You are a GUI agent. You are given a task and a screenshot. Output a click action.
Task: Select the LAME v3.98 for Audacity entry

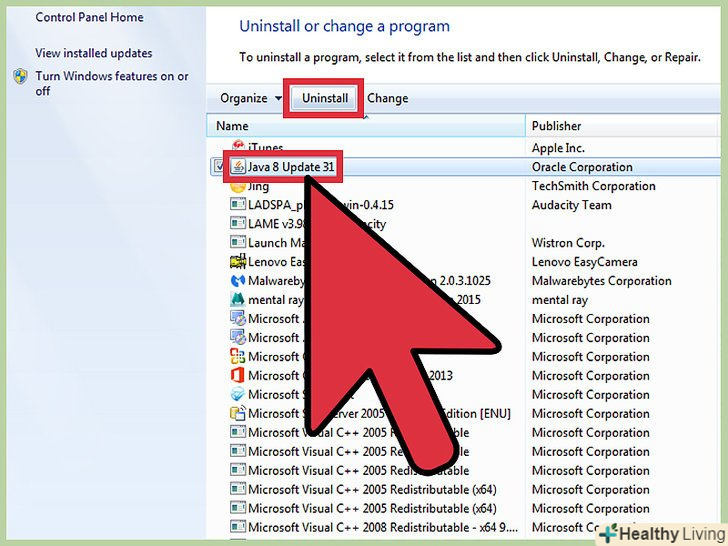(317, 224)
